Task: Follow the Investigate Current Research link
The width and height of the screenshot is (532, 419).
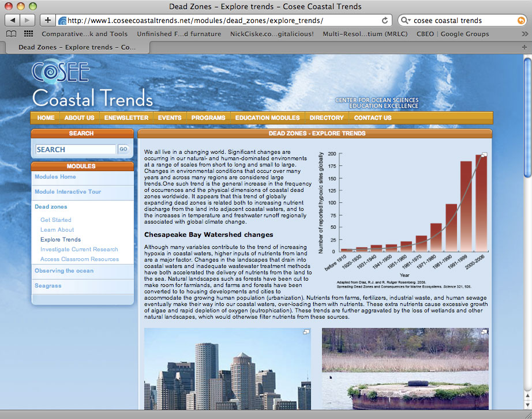Action: [x=79, y=250]
